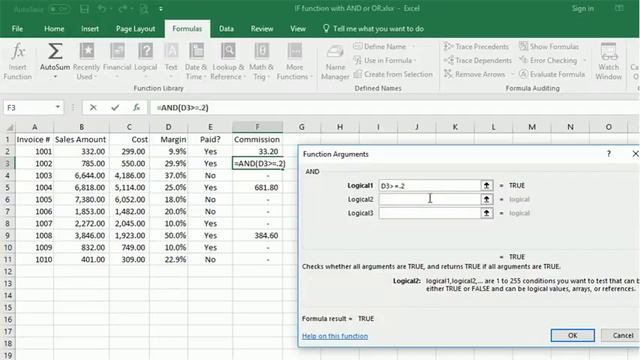Expand AutoSum dropdown arrow
The height and width of the screenshot is (360, 640).
click(55, 77)
